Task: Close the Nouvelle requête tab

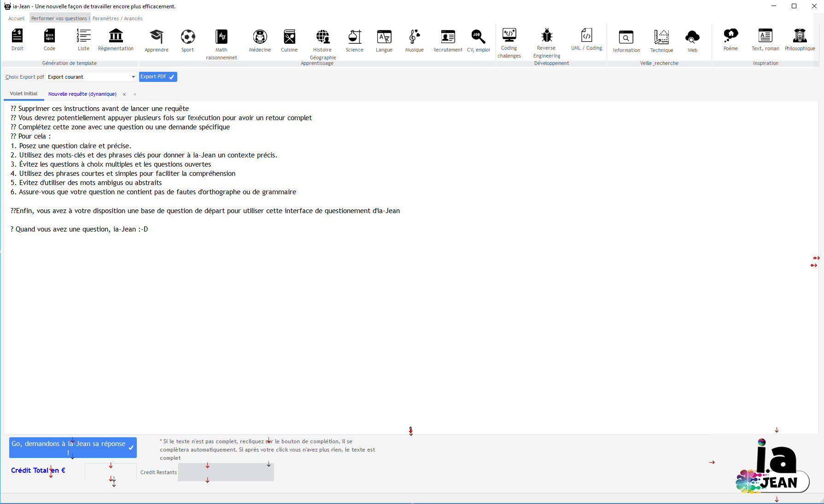Action: click(x=124, y=94)
